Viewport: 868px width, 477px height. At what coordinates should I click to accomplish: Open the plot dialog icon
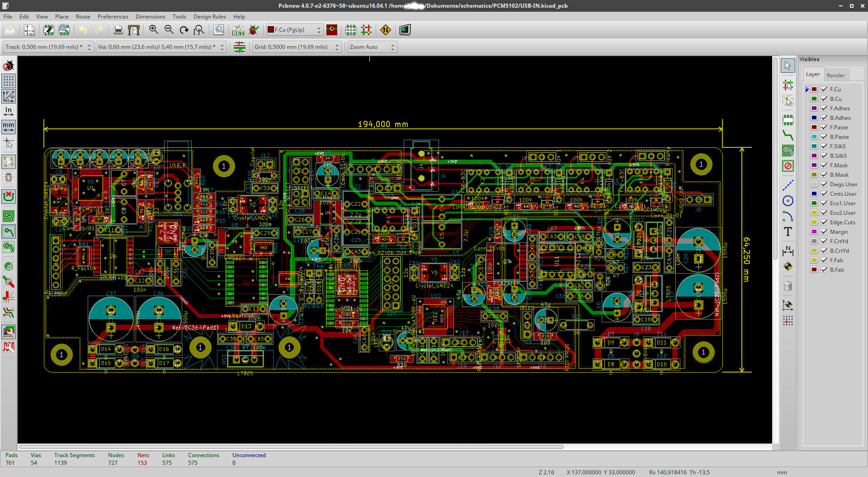click(x=134, y=30)
